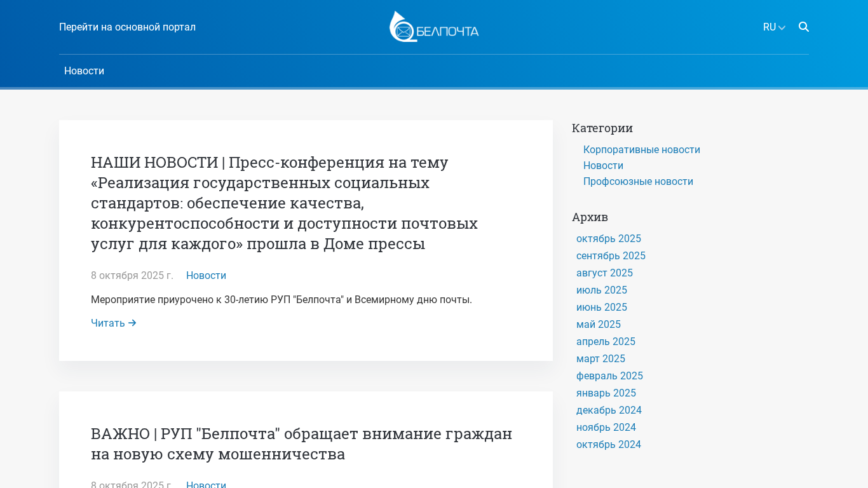
Task: Open archive for февраль 2025
Action: 609,376
